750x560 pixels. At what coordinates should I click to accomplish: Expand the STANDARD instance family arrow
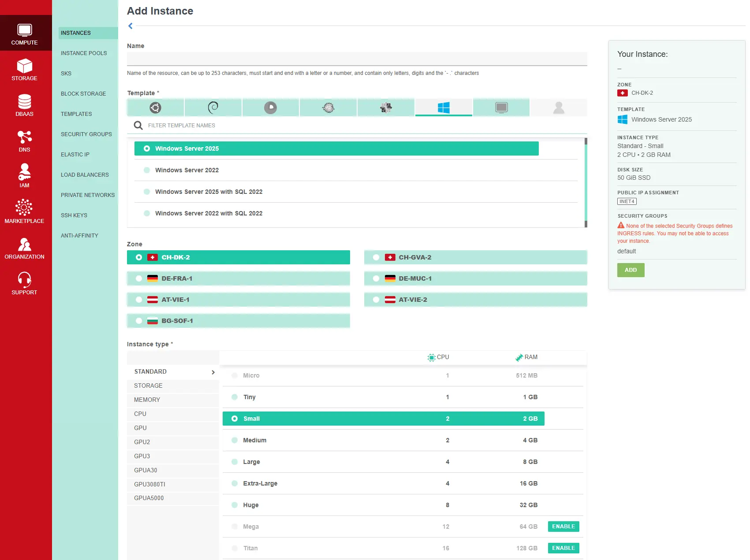pos(213,372)
